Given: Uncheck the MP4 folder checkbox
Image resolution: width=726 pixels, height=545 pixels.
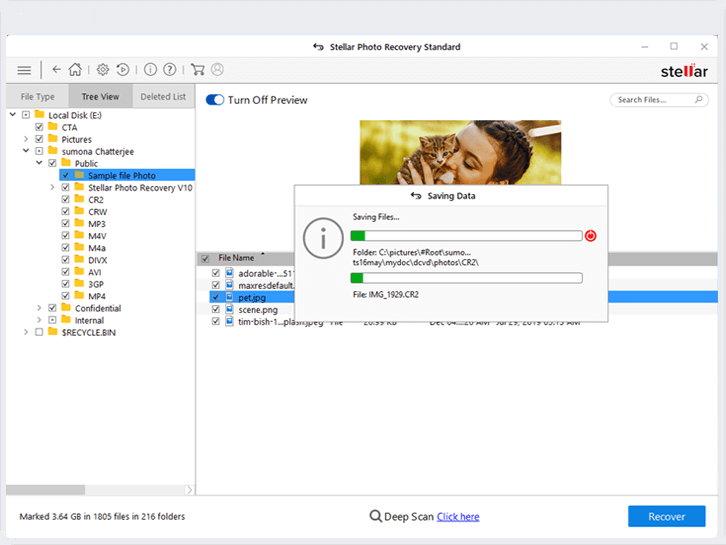Looking at the screenshot, I should [x=66, y=295].
